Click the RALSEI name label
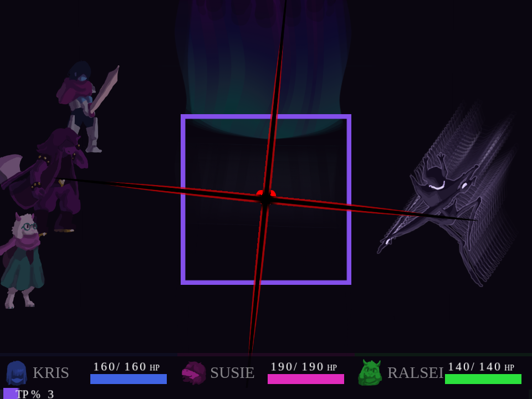 click(415, 373)
